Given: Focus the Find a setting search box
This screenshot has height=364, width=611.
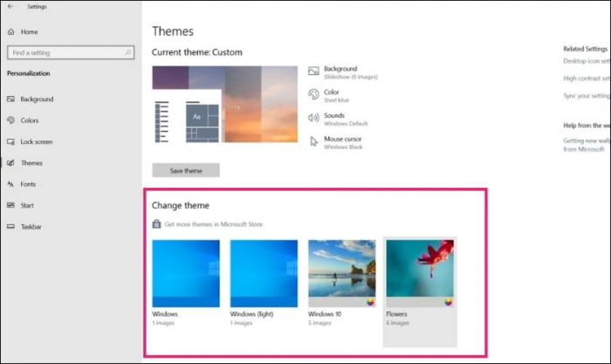Looking at the screenshot, I should [71, 52].
